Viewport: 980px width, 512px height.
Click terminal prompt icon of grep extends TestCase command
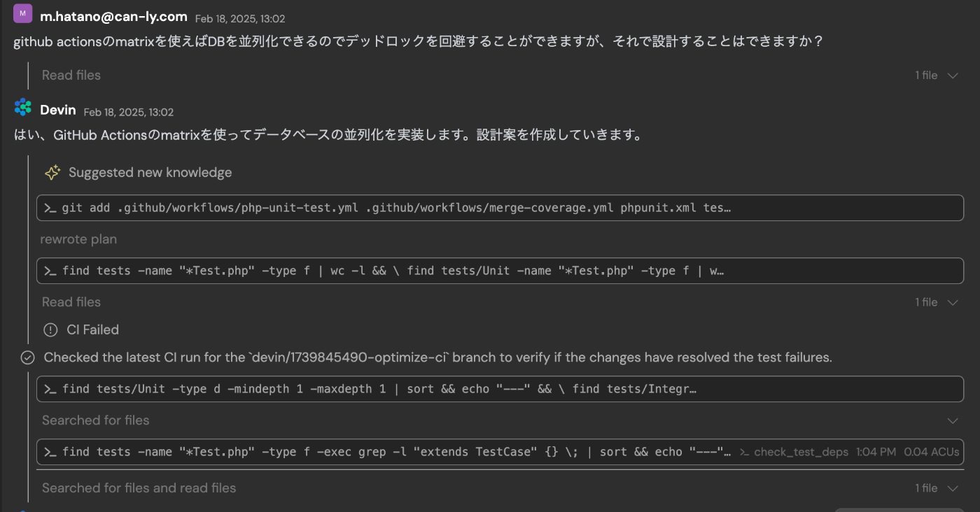pos(50,452)
